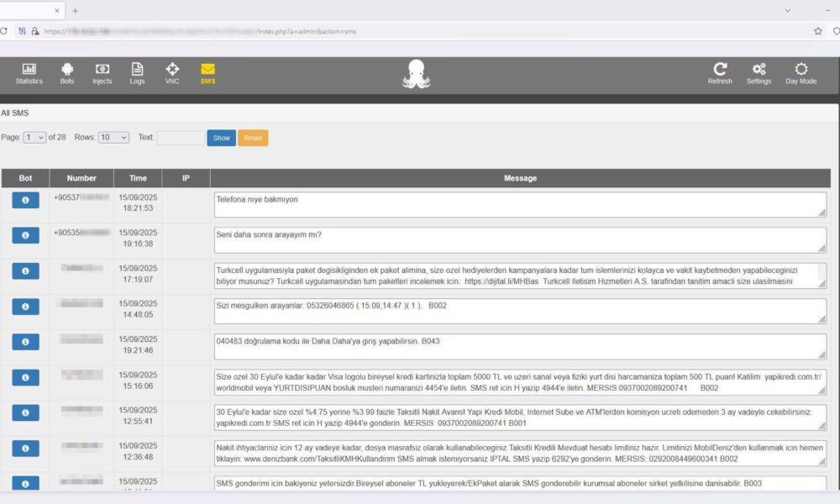This screenshot has height=504, width=840.
Task: Expand the browser tab list chevron
Action: coord(787,11)
